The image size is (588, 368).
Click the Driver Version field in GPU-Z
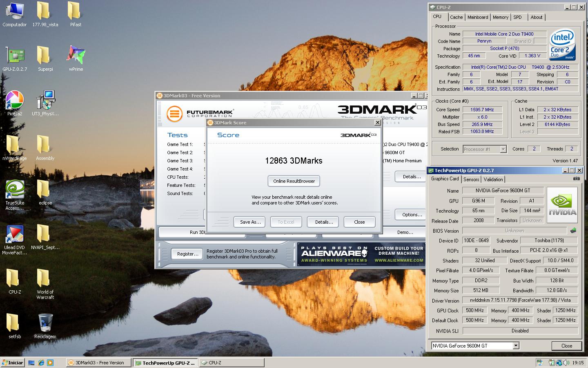pyautogui.click(x=520, y=301)
